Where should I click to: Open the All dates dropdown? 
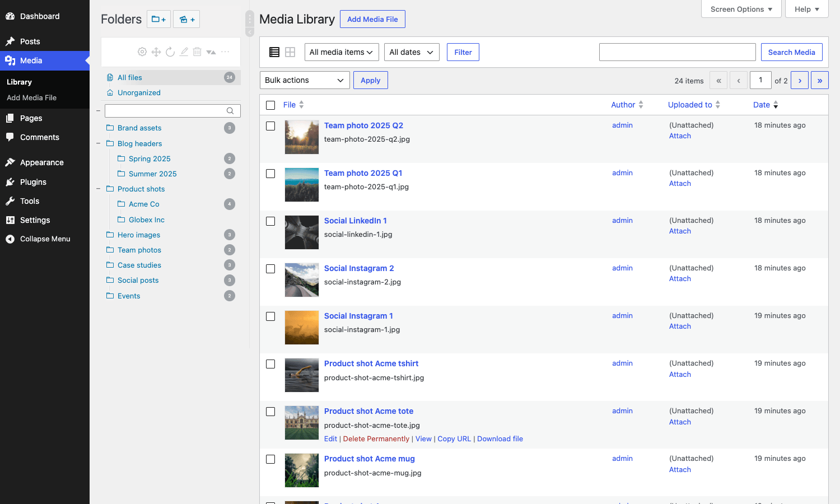point(412,52)
